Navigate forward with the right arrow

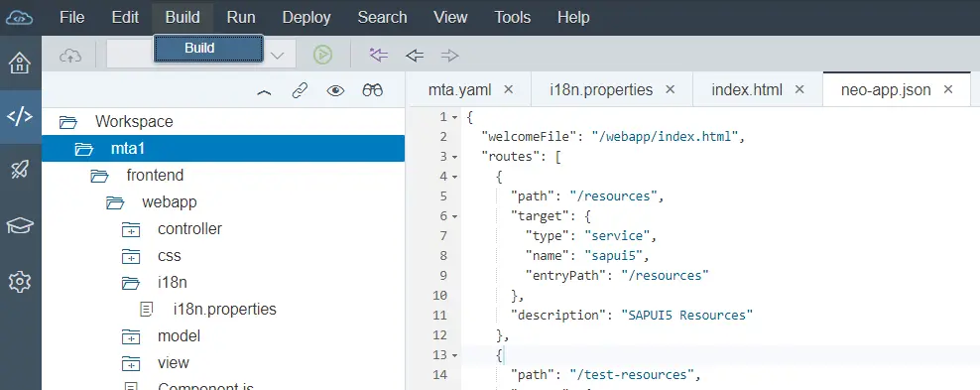pos(449,56)
